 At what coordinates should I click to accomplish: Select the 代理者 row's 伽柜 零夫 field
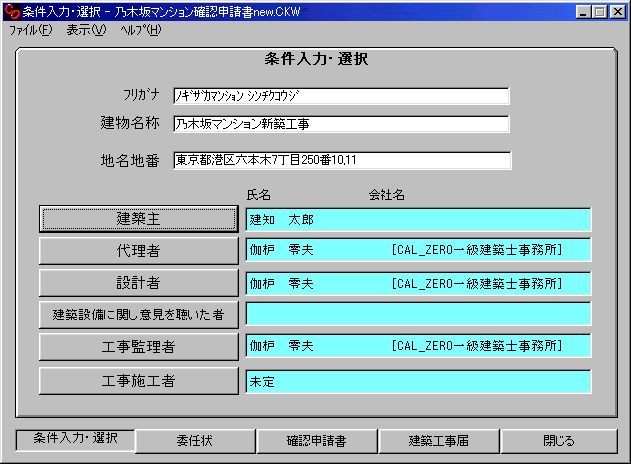418,250
